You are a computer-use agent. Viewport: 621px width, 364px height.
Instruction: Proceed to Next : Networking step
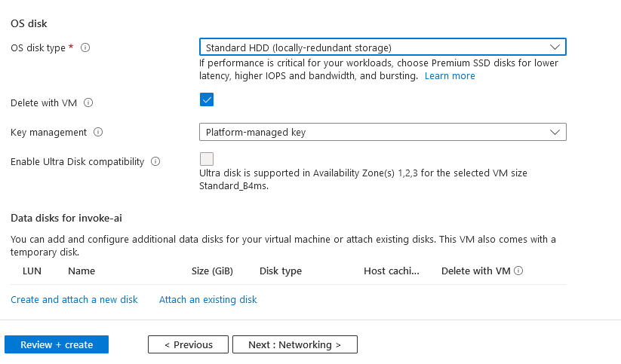(295, 344)
